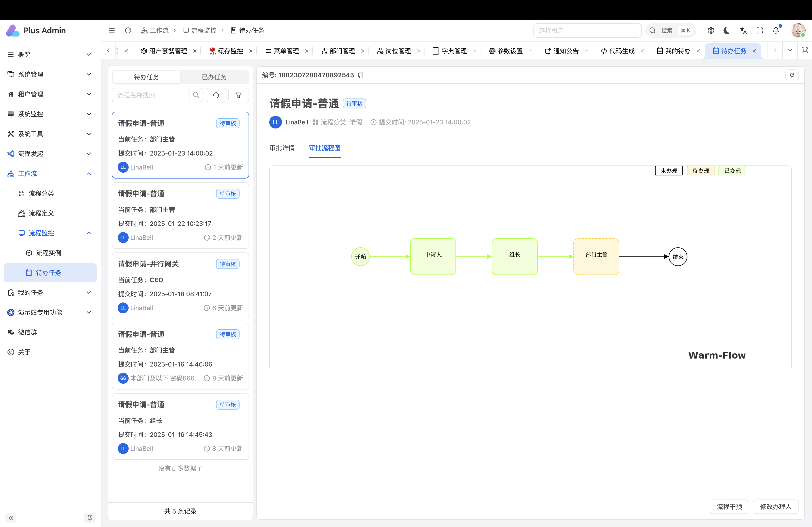Toggle dark mode with moon icon
Screen dimensions: 812x527
727,30
